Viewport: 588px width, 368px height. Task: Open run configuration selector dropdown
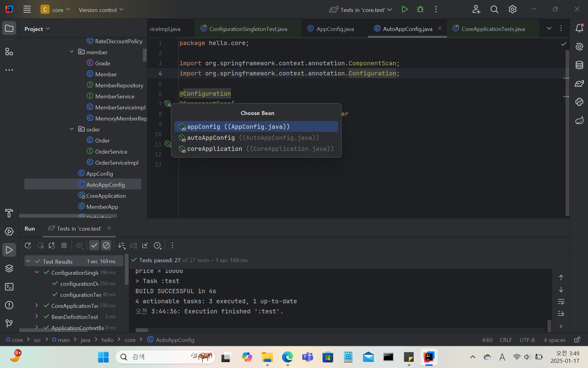pos(360,10)
